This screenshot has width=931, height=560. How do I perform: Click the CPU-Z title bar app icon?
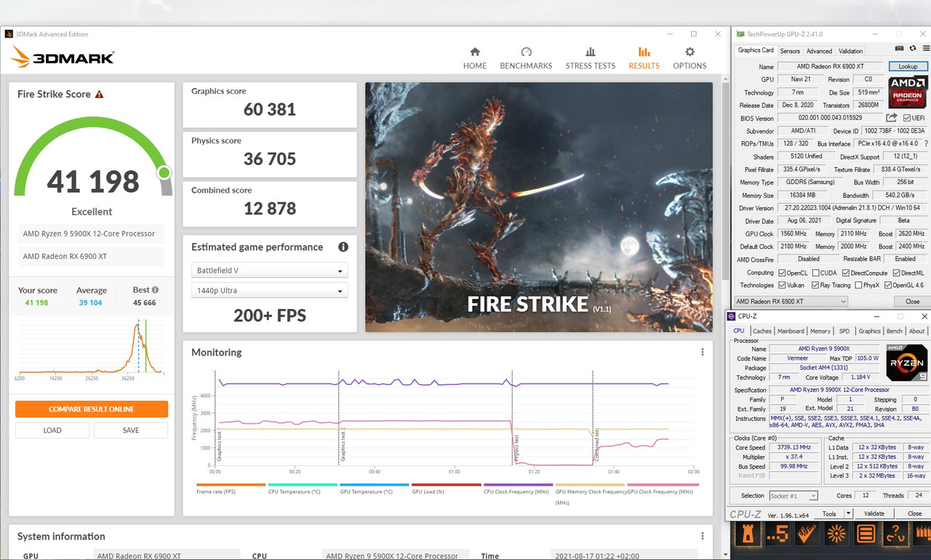pyautogui.click(x=732, y=316)
